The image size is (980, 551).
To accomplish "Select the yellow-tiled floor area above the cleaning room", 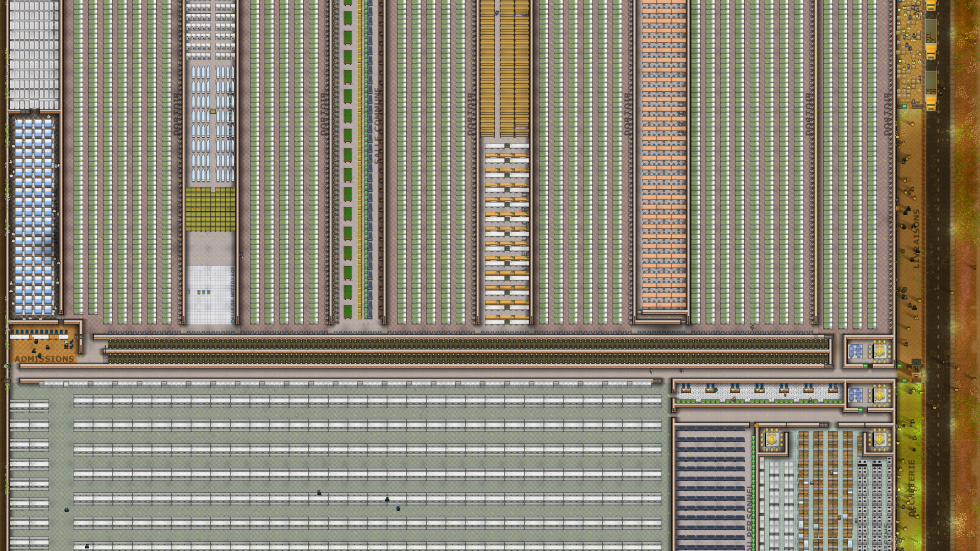I will coord(210,209).
